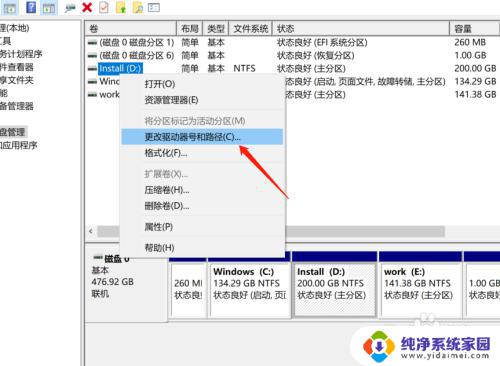Image resolution: width=500 pixels, height=366 pixels.
Task: Select 磁盘管理 in the left tree
Action: coord(12,132)
